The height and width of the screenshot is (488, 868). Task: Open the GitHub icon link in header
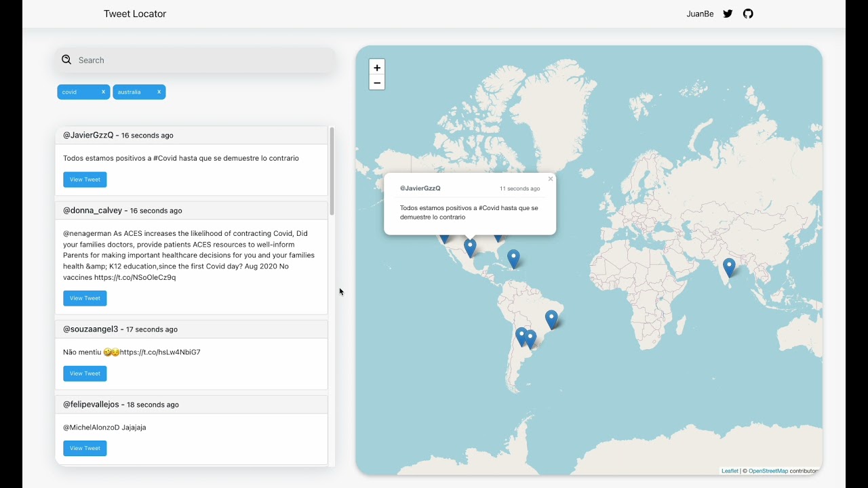coord(748,14)
